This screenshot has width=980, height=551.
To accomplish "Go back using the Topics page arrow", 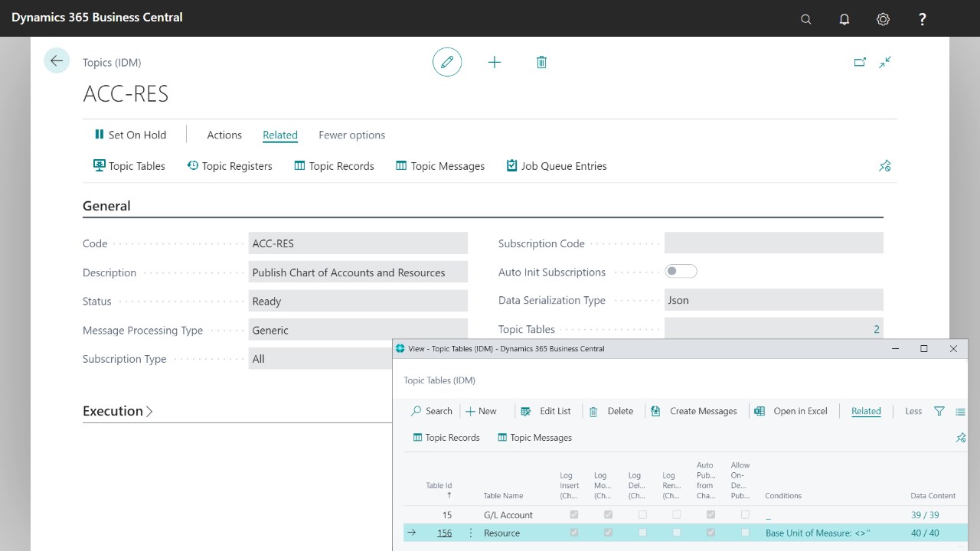I will [x=57, y=61].
